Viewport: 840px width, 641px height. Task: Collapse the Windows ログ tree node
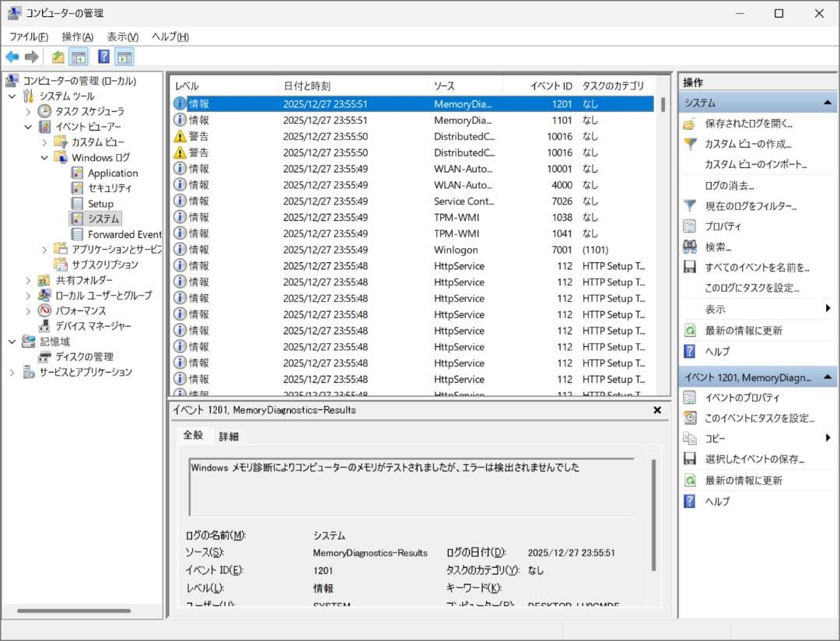coord(44,157)
